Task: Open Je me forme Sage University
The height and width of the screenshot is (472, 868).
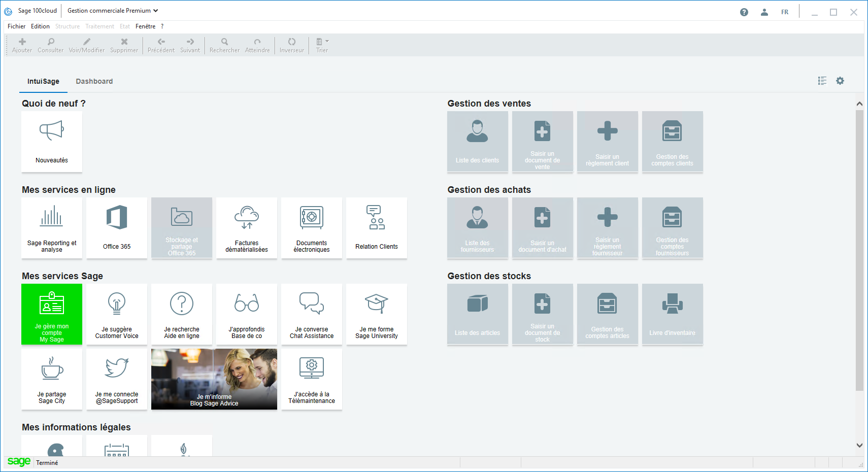Action: [377, 314]
